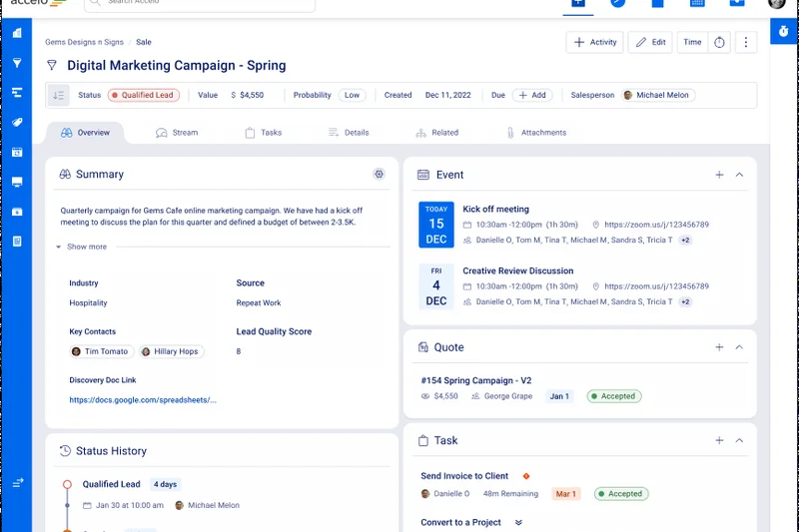Switch to the Stream tab
Image resolution: width=799 pixels, height=532 pixels.
(x=177, y=133)
